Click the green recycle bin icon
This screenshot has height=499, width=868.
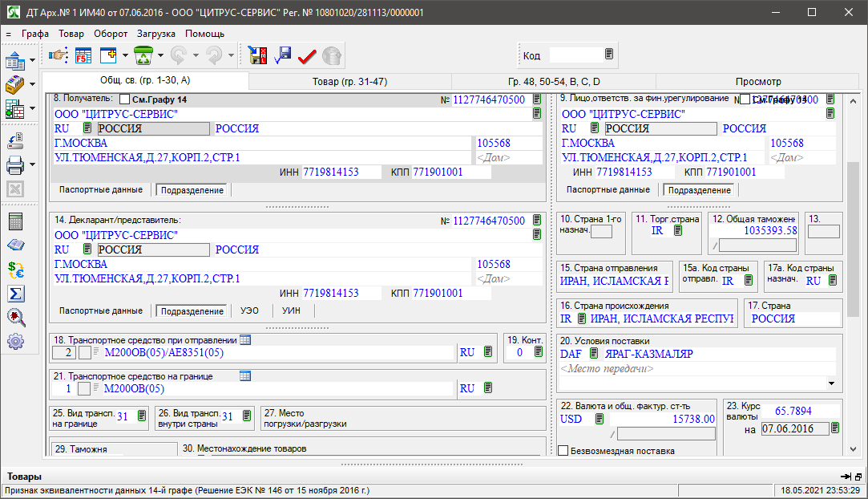click(143, 55)
